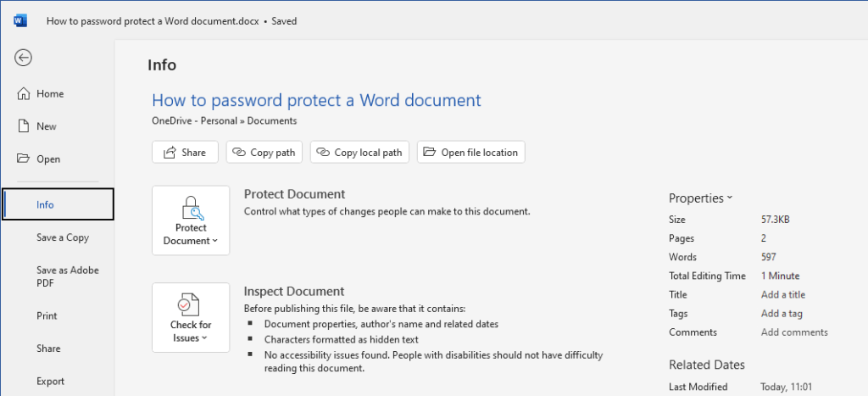
Task: Expand the Check for Issues dropdown
Action: pos(191,318)
